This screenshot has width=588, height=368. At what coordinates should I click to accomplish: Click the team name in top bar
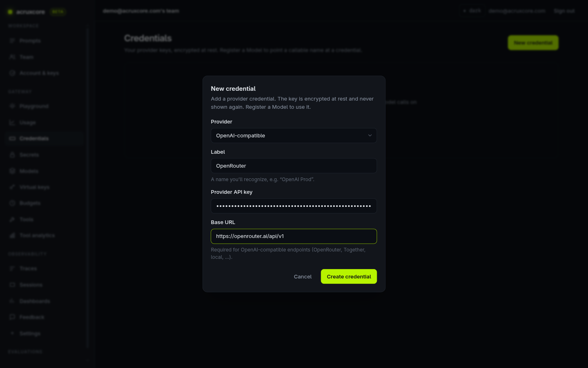pos(141,11)
